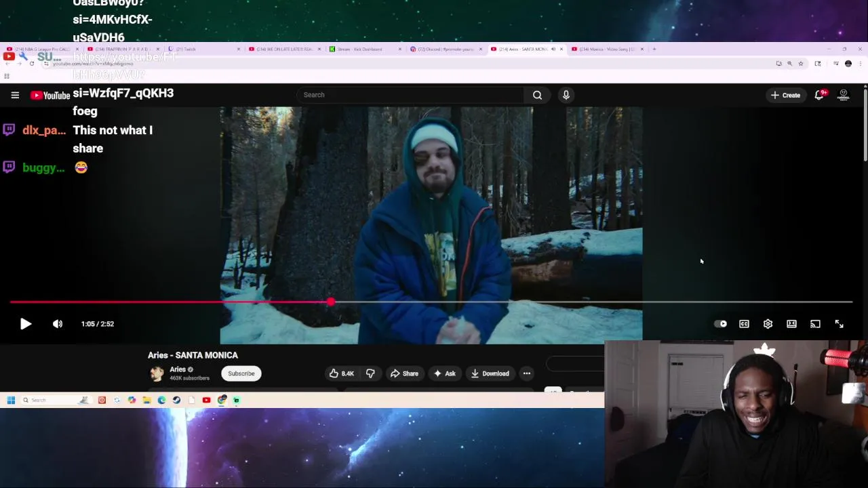
Task: Dislike the video with thumbs-down button
Action: click(370, 373)
